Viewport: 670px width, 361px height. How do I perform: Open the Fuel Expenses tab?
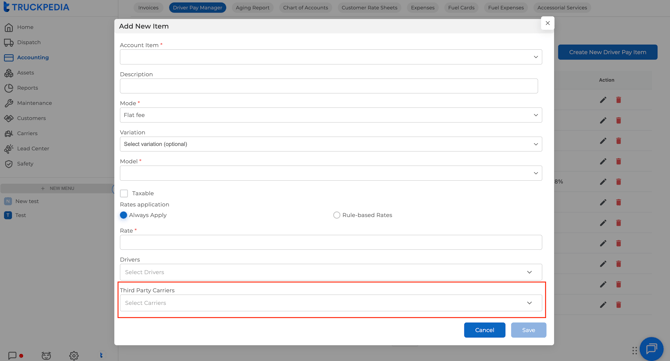[x=505, y=8]
